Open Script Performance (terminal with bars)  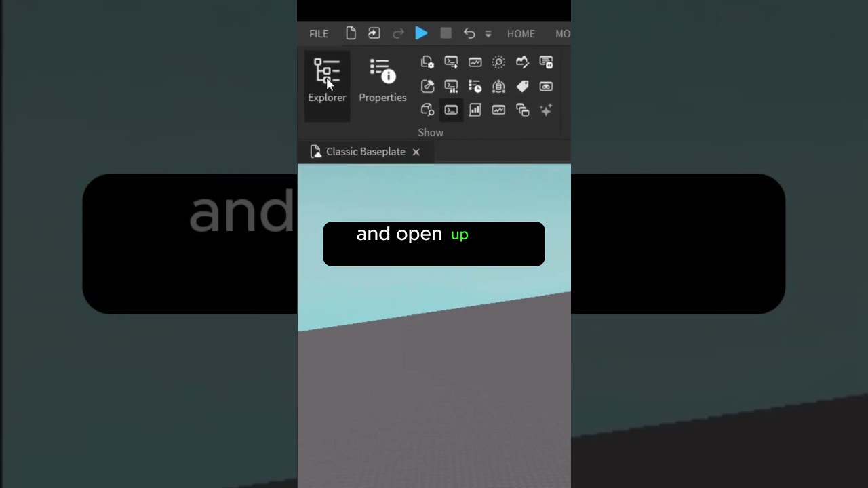[x=451, y=86]
